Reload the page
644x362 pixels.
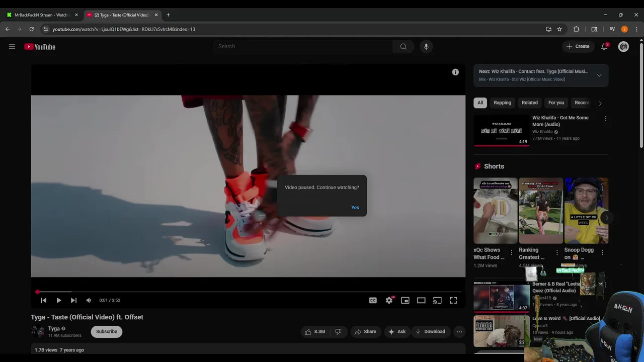coord(31,29)
